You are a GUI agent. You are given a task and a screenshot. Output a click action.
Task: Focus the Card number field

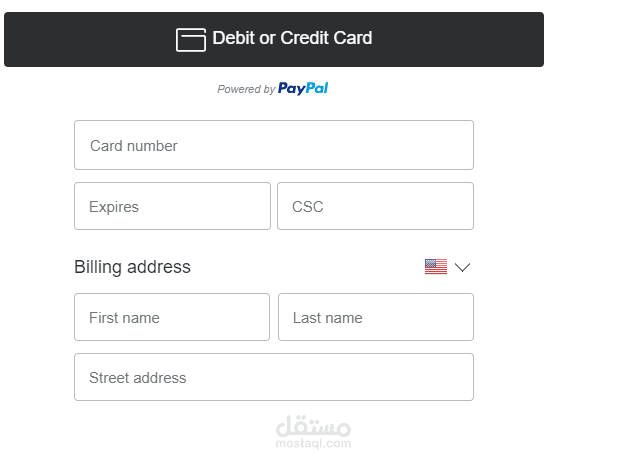[274, 145]
